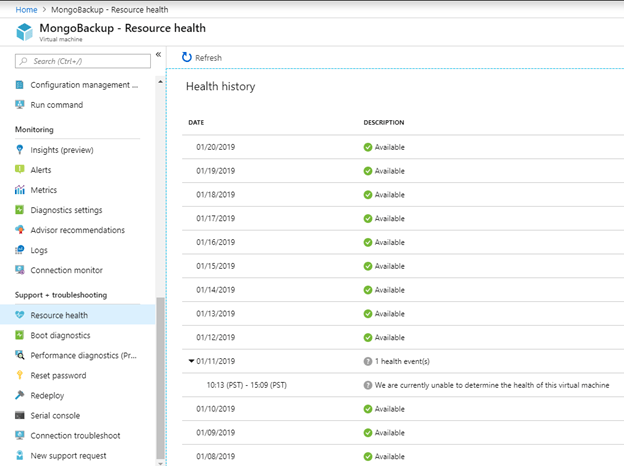Click 'Available' text in 01/12/2019 row
Image resolution: width=624 pixels, height=466 pixels.
click(x=390, y=337)
